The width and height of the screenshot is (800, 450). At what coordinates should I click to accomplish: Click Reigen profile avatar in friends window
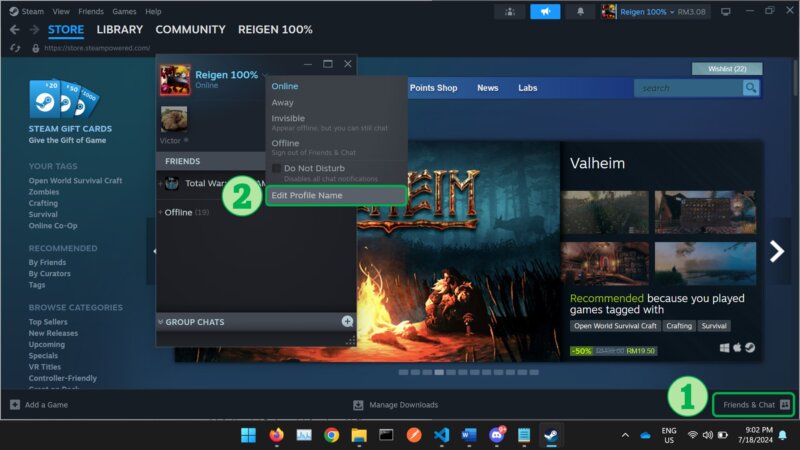[175, 80]
